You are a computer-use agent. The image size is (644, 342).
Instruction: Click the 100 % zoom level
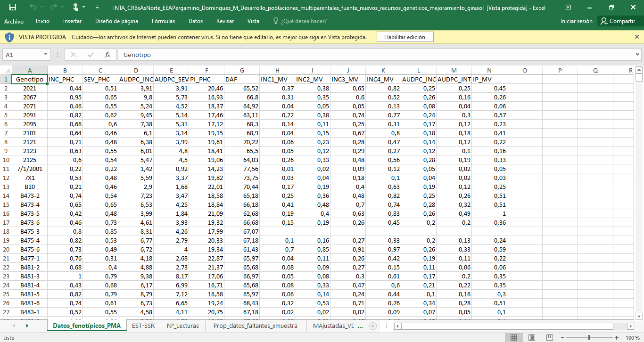pyautogui.click(x=632, y=338)
